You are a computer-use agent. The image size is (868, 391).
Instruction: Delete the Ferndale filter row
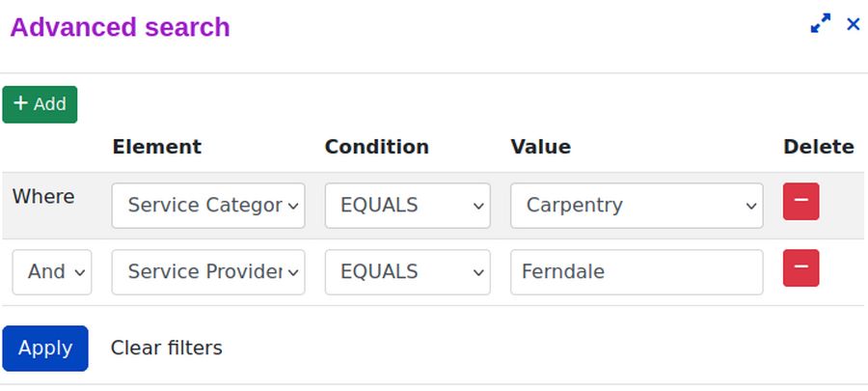tap(800, 268)
